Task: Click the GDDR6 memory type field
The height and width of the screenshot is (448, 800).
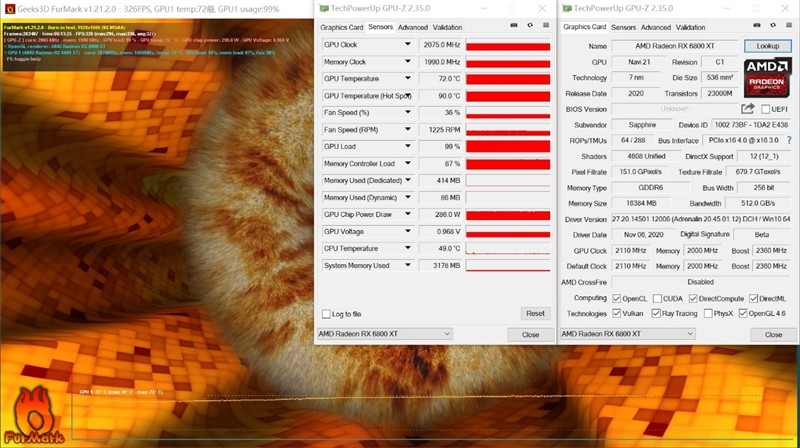Action: (651, 187)
